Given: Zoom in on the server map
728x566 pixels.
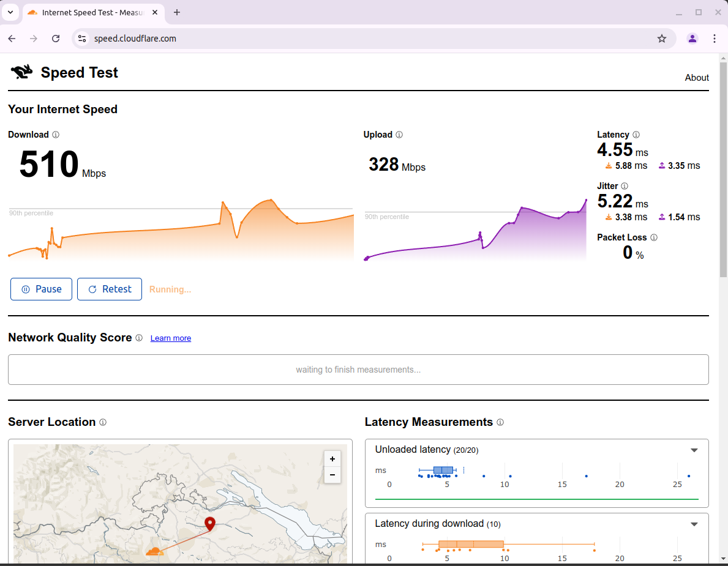Looking at the screenshot, I should coord(332,459).
